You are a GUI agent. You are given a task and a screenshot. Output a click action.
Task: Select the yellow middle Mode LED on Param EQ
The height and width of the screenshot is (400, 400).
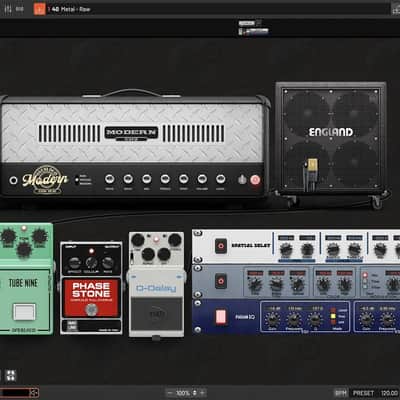click(333, 317)
